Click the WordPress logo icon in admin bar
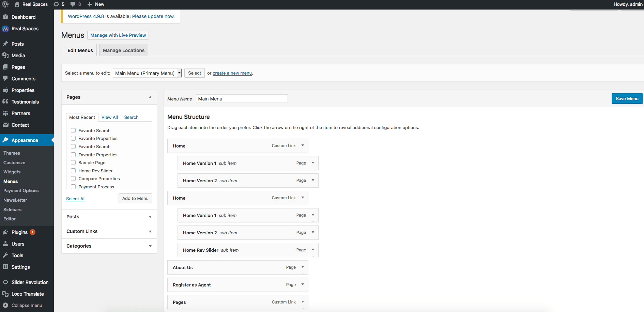644x312 pixels. point(5,4)
